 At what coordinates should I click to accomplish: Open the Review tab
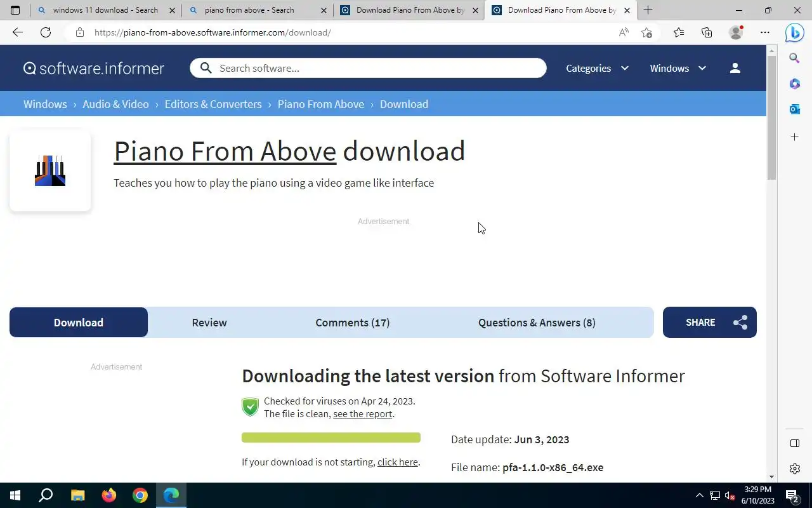coord(209,323)
